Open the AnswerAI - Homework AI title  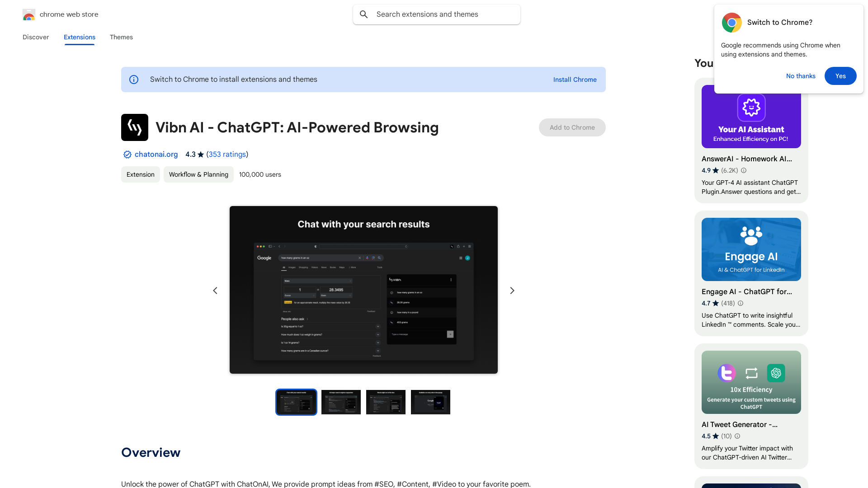[747, 159]
